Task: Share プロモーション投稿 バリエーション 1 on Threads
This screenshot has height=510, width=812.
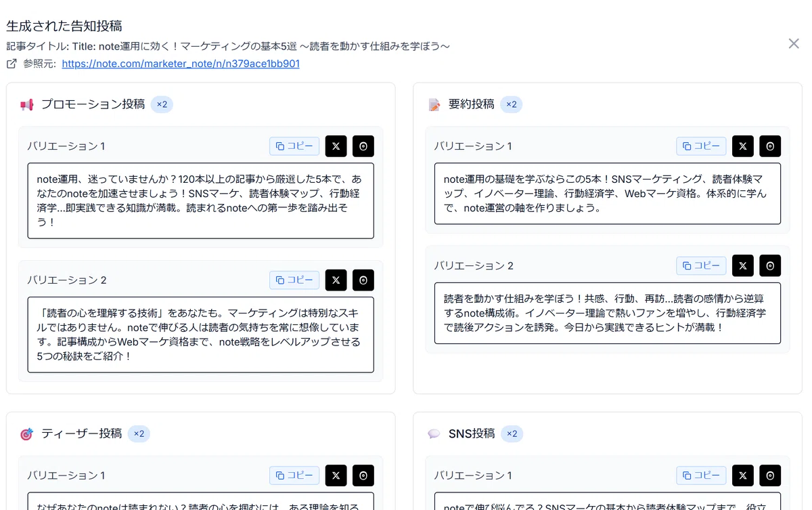Action: point(363,146)
